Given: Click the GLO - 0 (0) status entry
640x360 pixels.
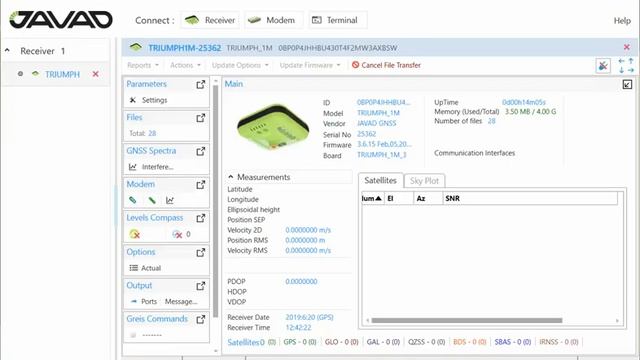Looking at the screenshot, I should tap(341, 342).
